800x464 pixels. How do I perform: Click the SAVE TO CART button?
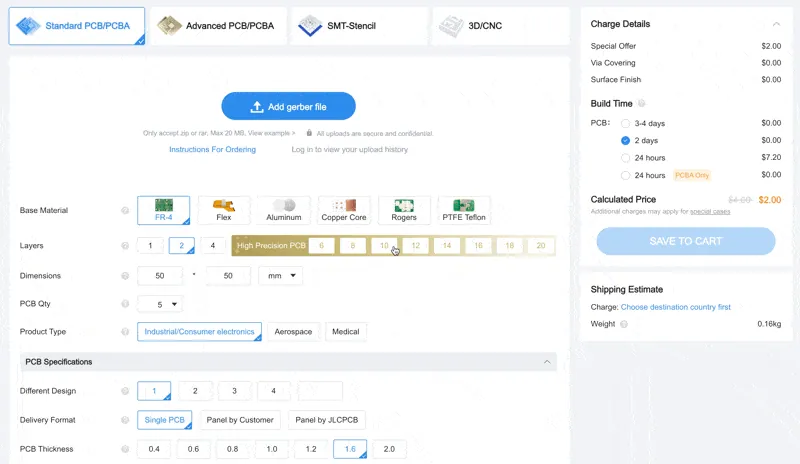click(x=686, y=241)
